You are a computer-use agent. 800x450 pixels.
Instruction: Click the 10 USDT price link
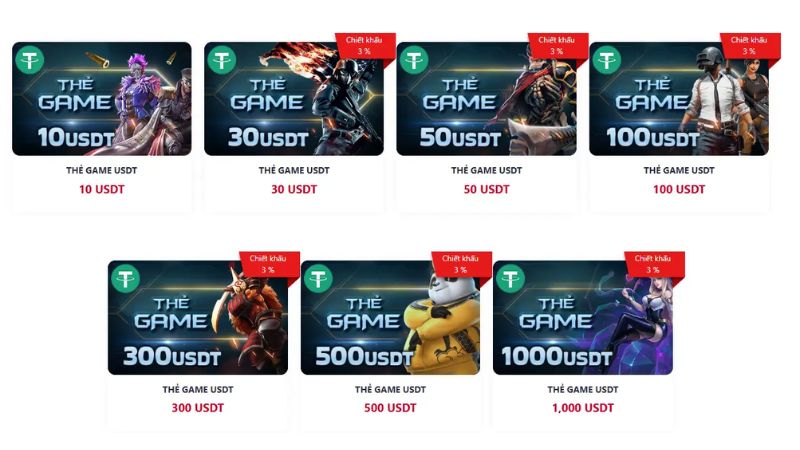[x=102, y=189]
